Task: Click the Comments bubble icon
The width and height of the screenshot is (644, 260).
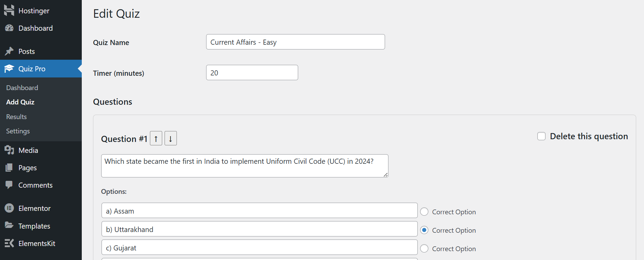Action: [9, 185]
